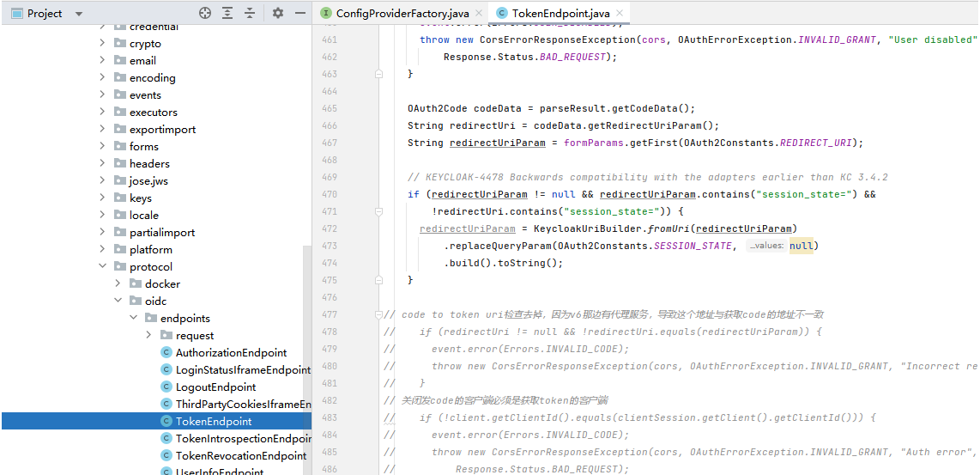Screen dimensions: 980x475
Task: Open TokenIntrospectionEndpoint class
Action: tap(243, 439)
